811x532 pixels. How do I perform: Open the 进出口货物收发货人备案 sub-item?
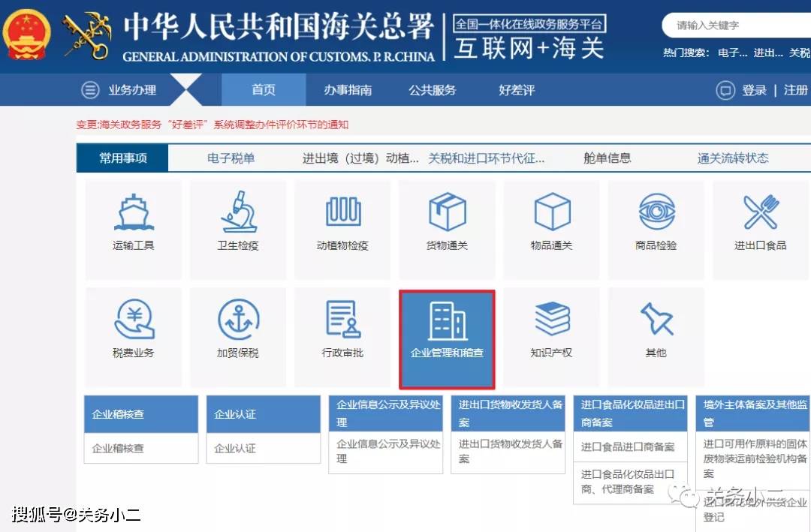coord(511,451)
